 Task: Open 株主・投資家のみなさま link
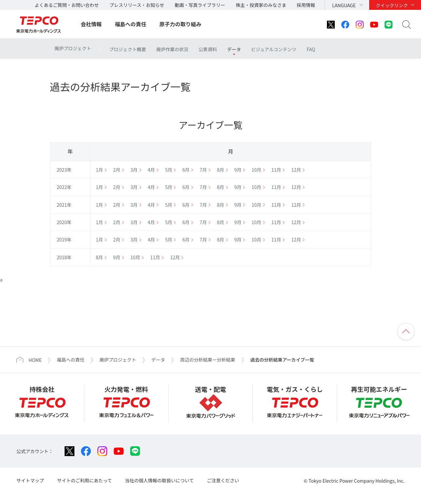click(x=261, y=5)
